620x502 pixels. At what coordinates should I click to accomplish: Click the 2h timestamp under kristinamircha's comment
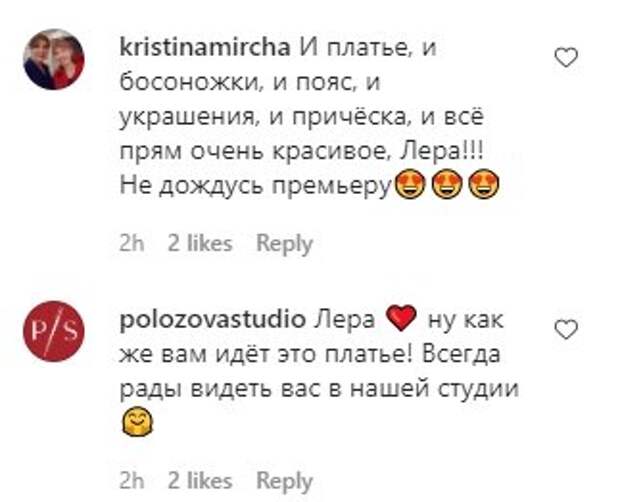[x=132, y=243]
